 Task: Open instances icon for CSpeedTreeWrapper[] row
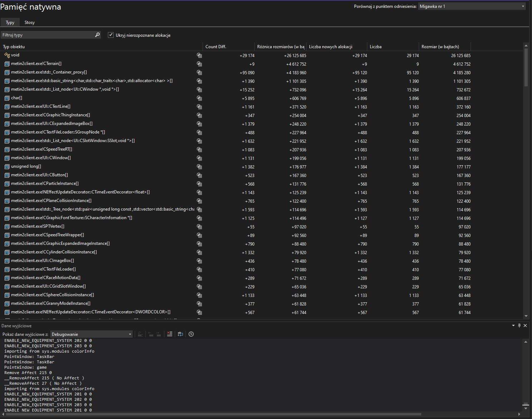pyautogui.click(x=199, y=235)
